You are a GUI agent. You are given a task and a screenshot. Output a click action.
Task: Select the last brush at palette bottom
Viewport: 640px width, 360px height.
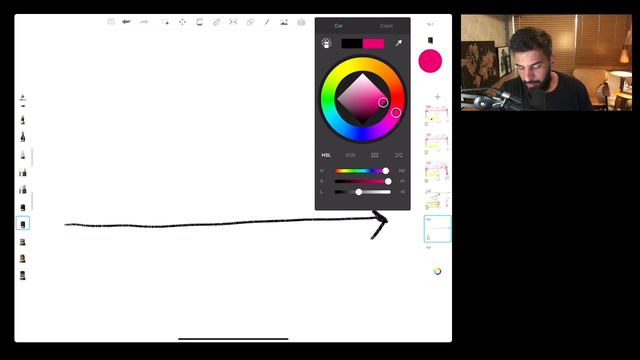point(23,276)
